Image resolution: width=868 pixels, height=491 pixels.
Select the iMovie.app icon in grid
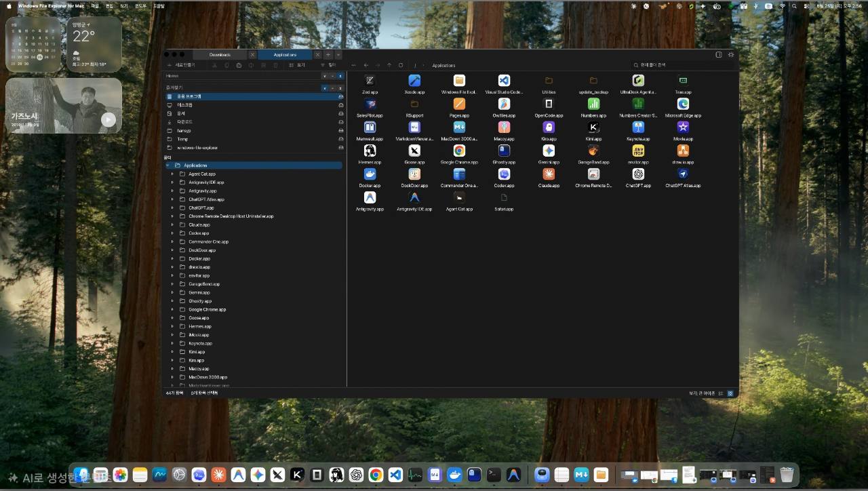click(683, 127)
